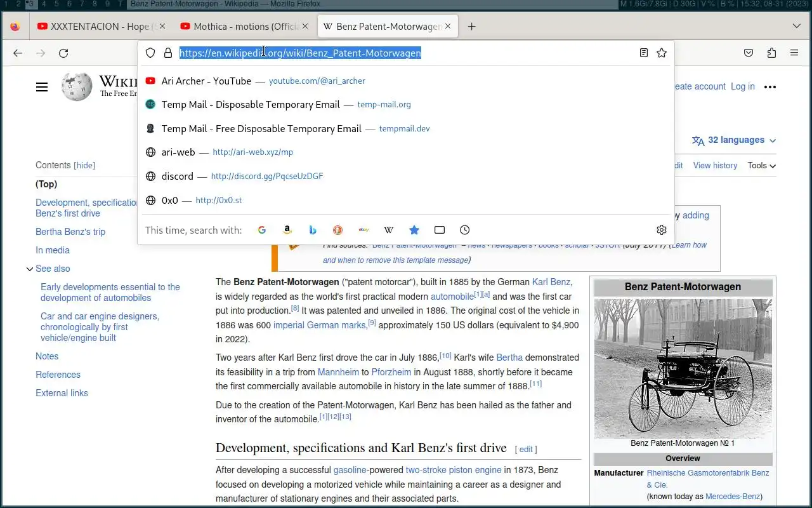The image size is (812, 508).
Task: Switch to workspace 4 in status bar
Action: (x=44, y=4)
